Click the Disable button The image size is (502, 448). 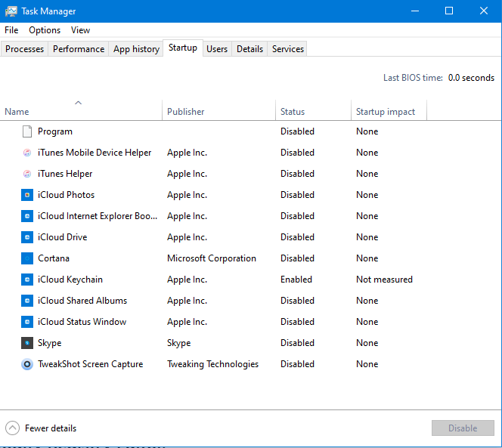pos(463,428)
